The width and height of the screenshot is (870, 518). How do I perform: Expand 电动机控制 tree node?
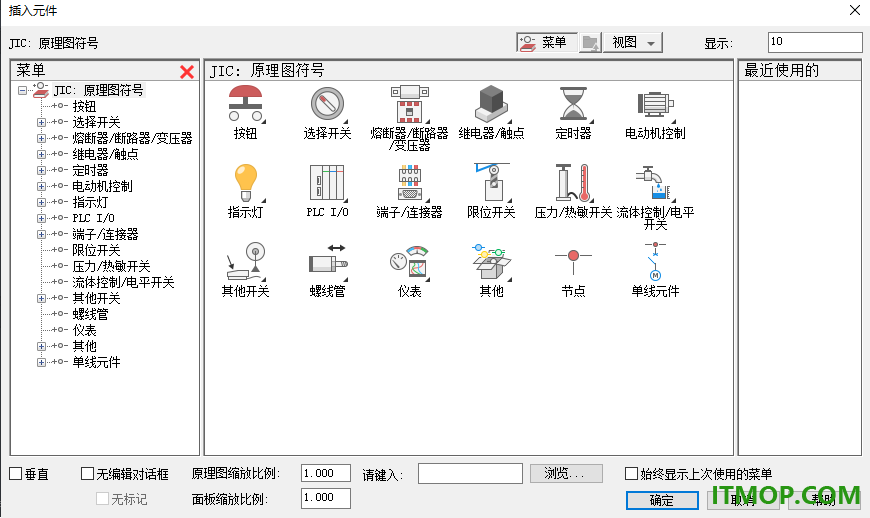click(41, 186)
